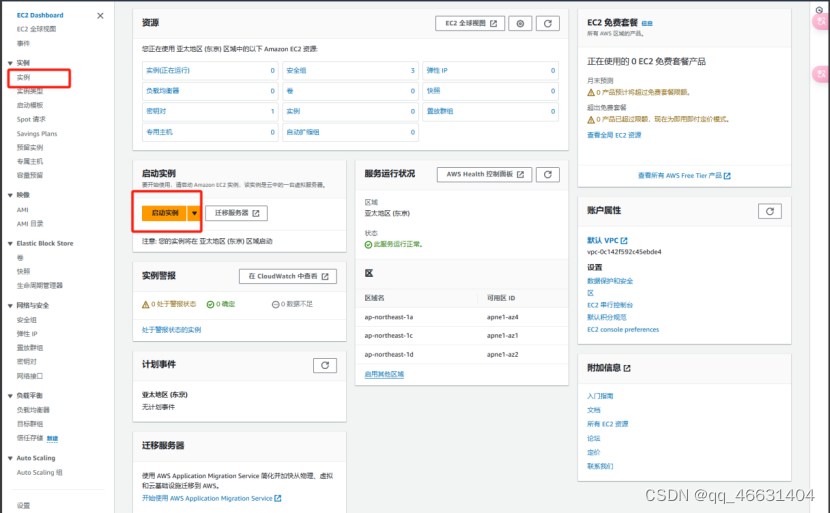Select 网络接口 in the sidebar

pyautogui.click(x=30, y=376)
